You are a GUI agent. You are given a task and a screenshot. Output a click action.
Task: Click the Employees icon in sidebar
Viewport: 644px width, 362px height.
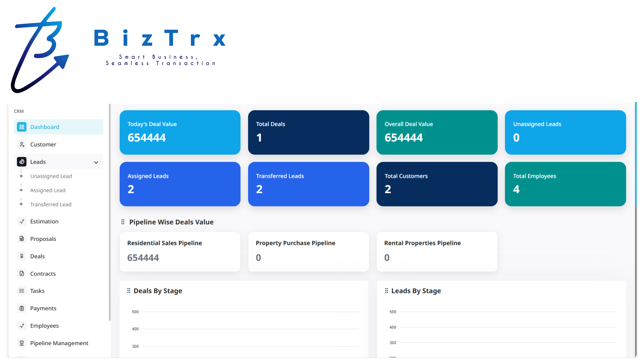pyautogui.click(x=22, y=326)
